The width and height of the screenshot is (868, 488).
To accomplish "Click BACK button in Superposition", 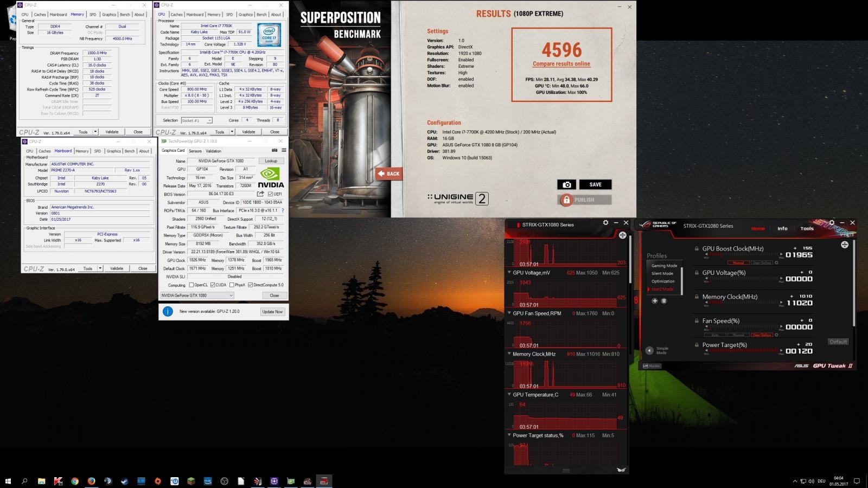I will tap(388, 174).
